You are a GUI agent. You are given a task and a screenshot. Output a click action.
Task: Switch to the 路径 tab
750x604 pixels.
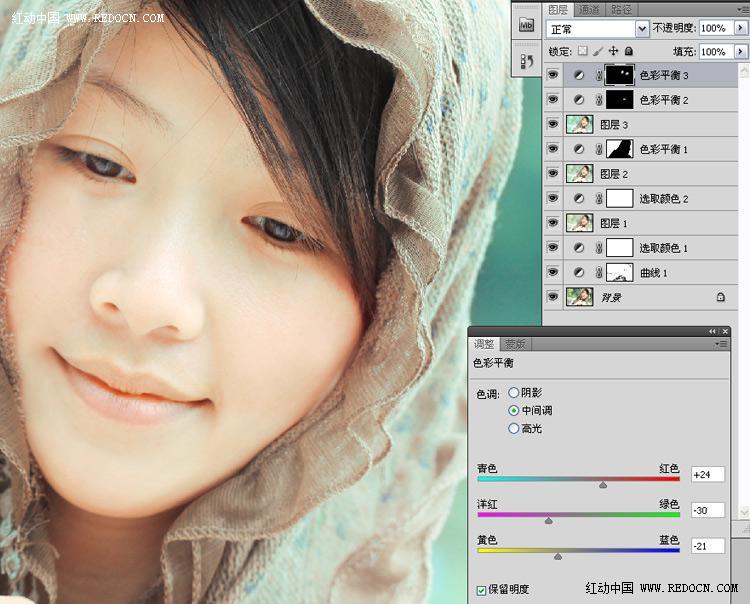621,10
